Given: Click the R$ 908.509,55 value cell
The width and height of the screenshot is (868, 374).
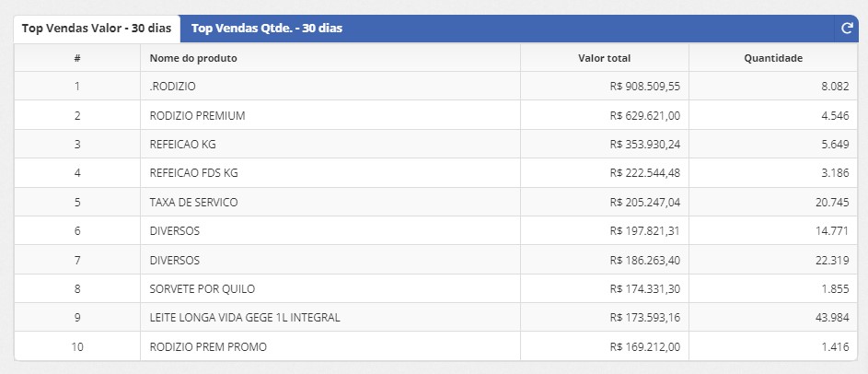Looking at the screenshot, I should [x=605, y=87].
